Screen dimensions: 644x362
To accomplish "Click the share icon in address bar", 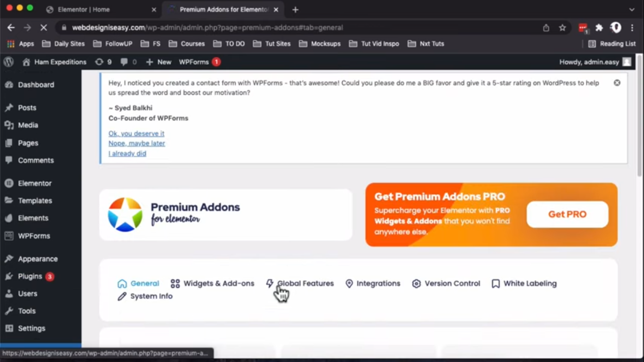I will click(546, 28).
